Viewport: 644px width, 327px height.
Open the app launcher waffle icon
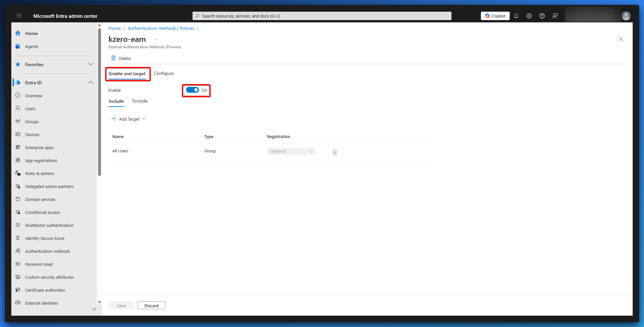(x=19, y=16)
